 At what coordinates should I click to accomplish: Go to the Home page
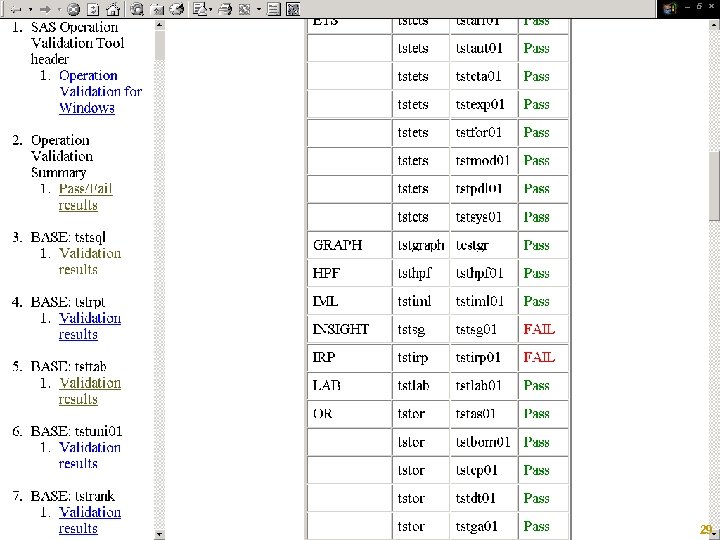(x=113, y=9)
